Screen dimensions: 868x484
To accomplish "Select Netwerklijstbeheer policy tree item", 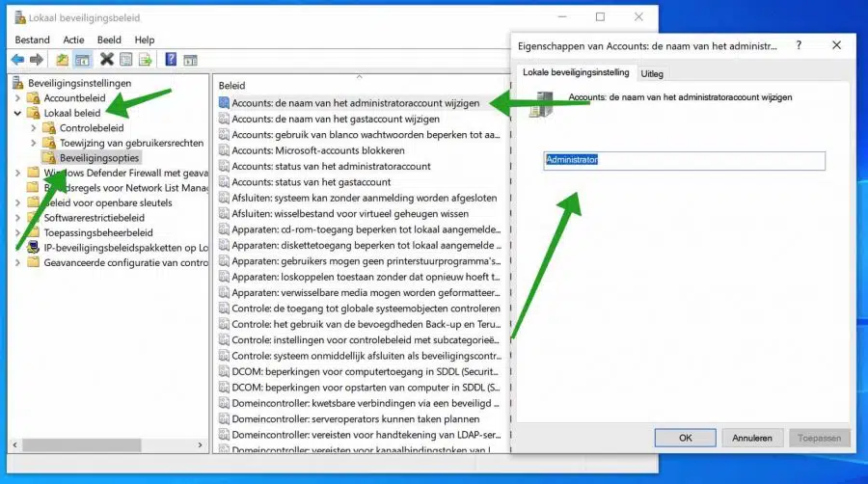I will 125,187.
